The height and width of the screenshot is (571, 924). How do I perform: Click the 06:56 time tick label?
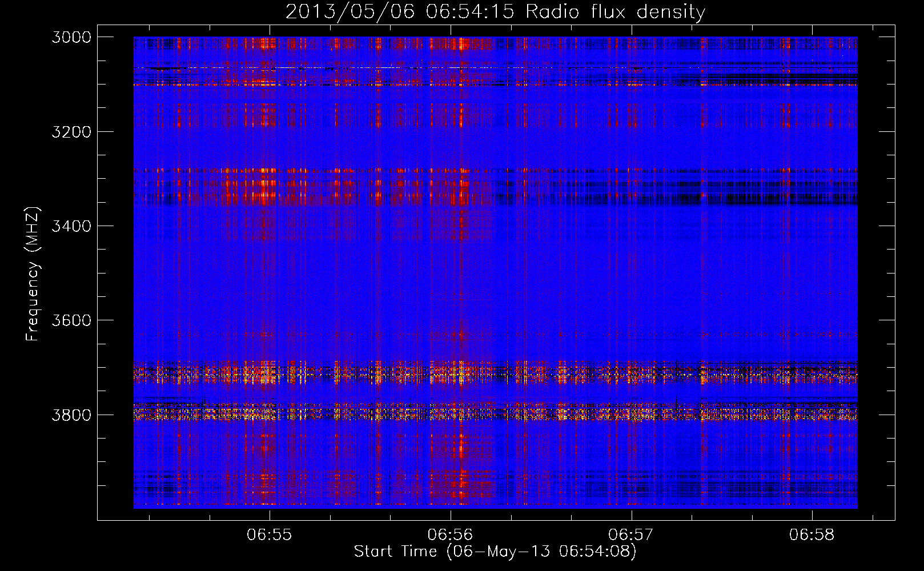[x=450, y=535]
